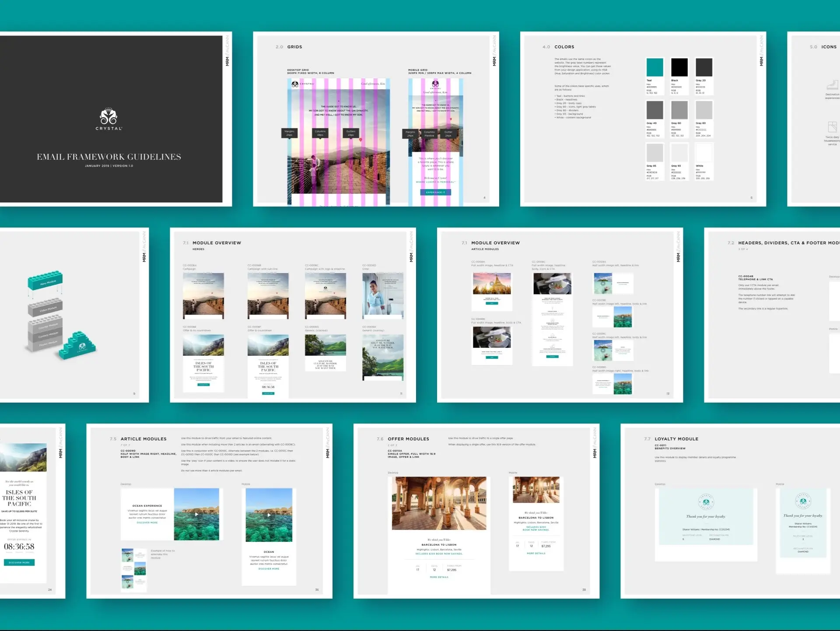Open the CC-0006F Offer & countdown thumbnail
The height and width of the screenshot is (631, 840).
[268, 366]
